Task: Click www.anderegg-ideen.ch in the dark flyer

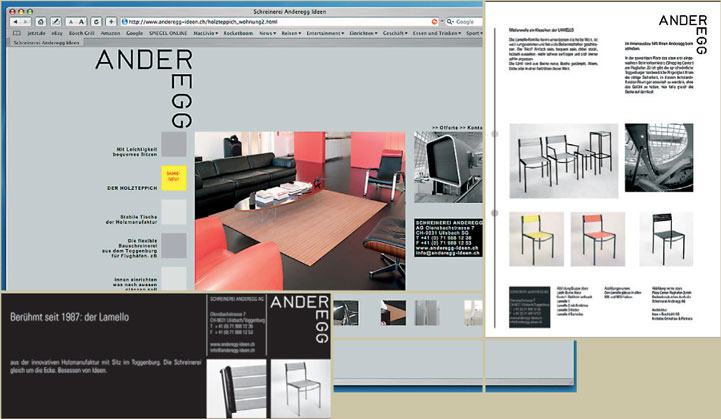Action: pos(233,344)
